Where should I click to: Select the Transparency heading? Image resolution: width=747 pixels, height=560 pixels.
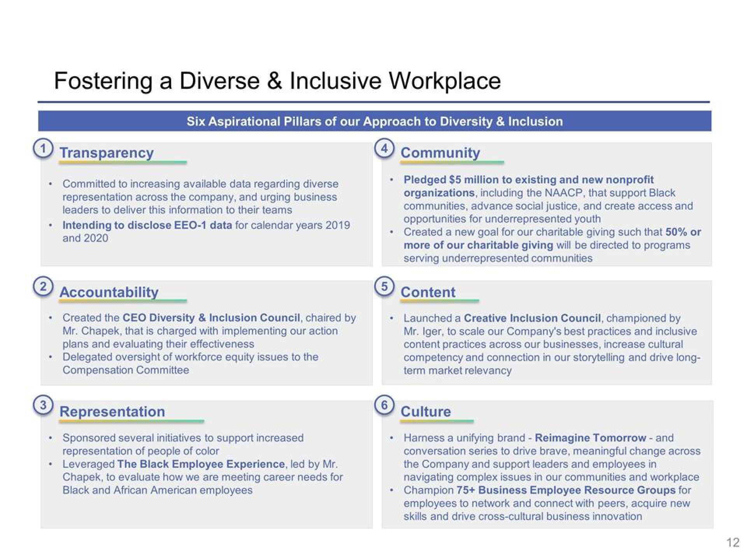107,153
